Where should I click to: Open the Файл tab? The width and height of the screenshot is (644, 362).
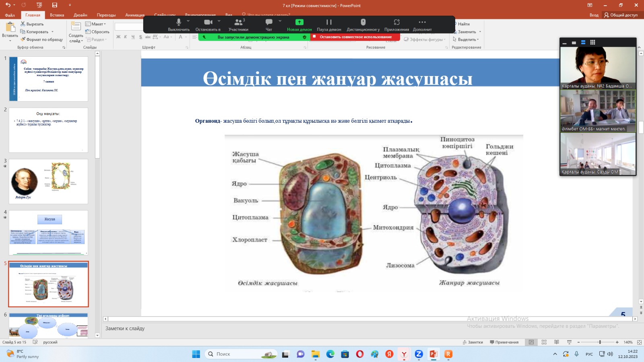pyautogui.click(x=10, y=15)
